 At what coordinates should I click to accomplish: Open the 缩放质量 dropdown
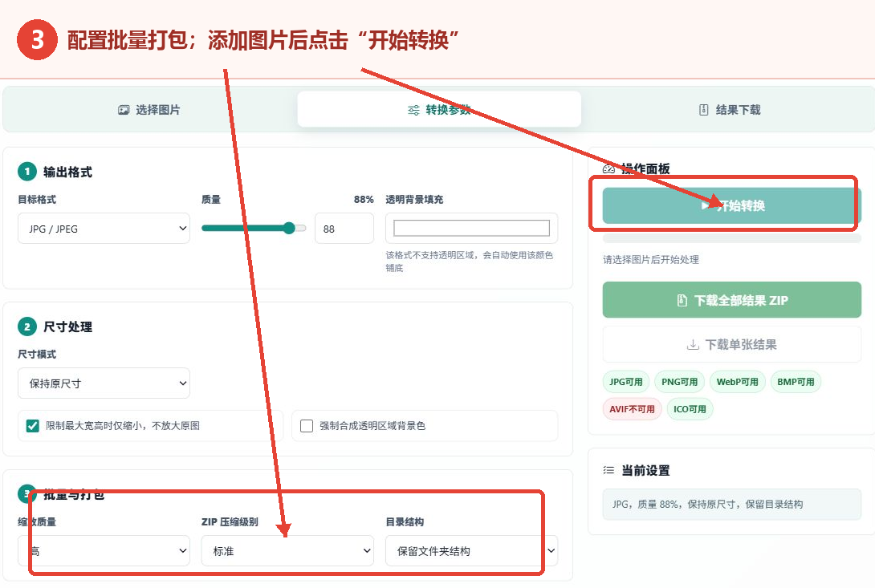click(104, 550)
